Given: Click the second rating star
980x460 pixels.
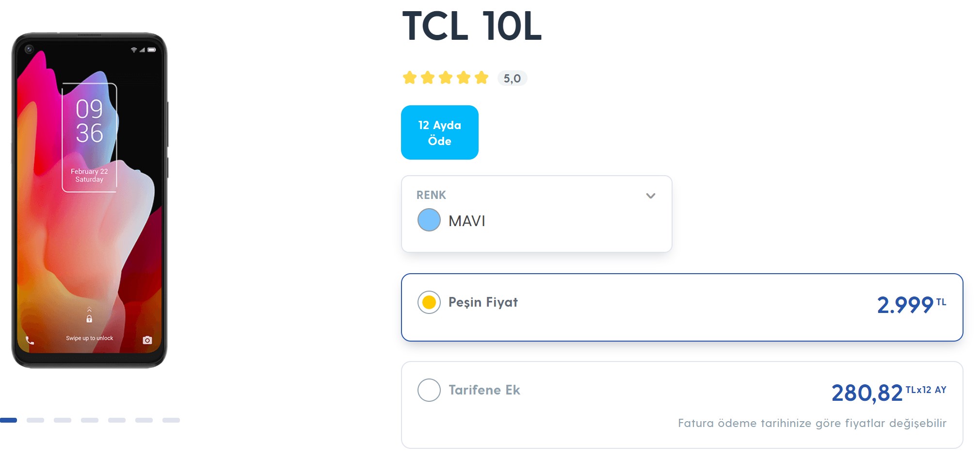Looking at the screenshot, I should [428, 78].
